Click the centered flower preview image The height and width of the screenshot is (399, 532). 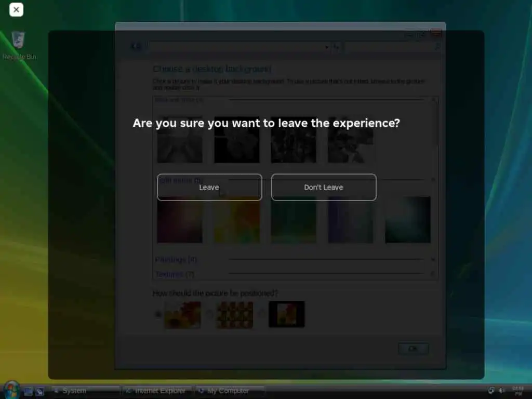(287, 314)
